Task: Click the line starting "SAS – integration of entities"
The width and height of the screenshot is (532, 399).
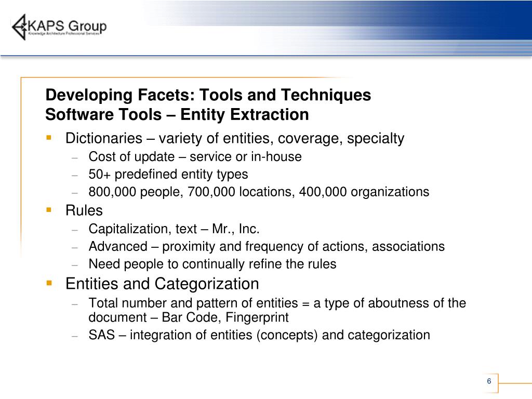Action: tap(259, 335)
